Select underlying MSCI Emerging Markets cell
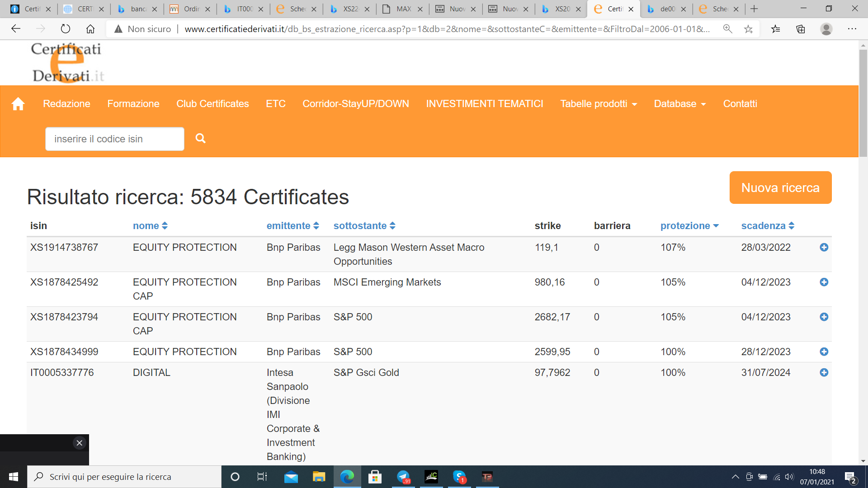Image resolution: width=868 pixels, height=488 pixels. point(387,282)
